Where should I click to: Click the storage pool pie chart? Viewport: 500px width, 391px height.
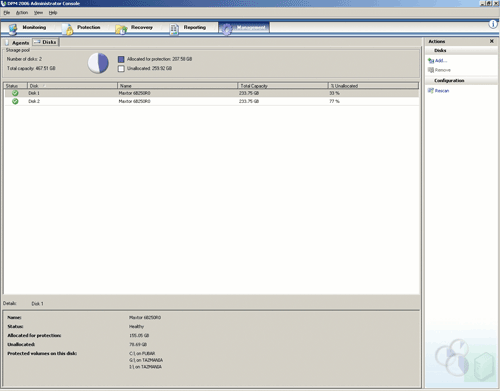[98, 63]
